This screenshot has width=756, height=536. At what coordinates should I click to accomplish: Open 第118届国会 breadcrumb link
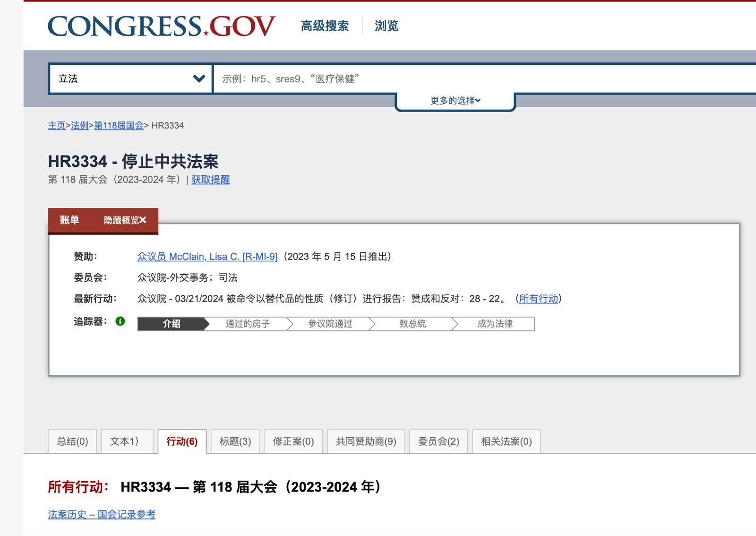(x=119, y=126)
